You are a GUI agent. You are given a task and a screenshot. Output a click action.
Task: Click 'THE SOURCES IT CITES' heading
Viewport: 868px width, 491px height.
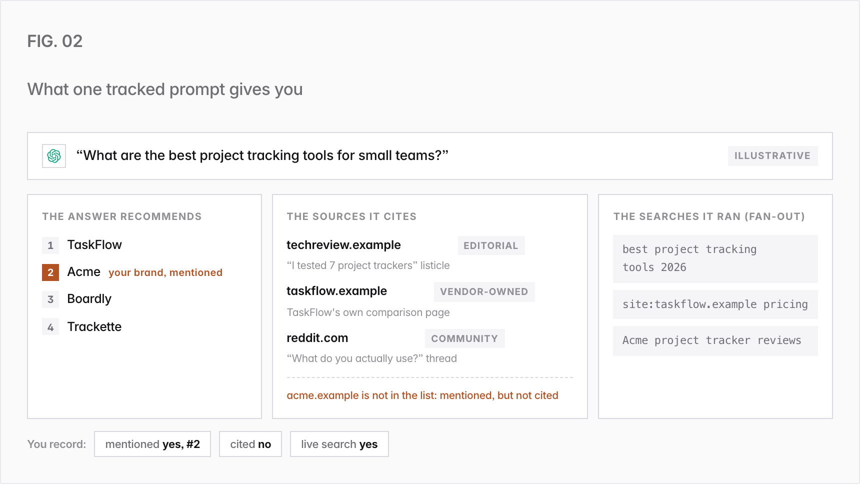tap(351, 216)
